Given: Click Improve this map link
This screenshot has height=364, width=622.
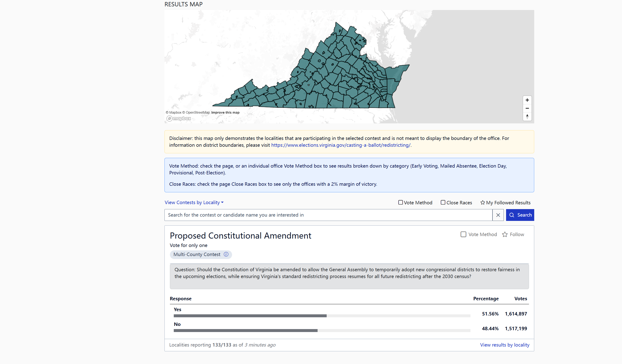Looking at the screenshot, I should 225,112.
